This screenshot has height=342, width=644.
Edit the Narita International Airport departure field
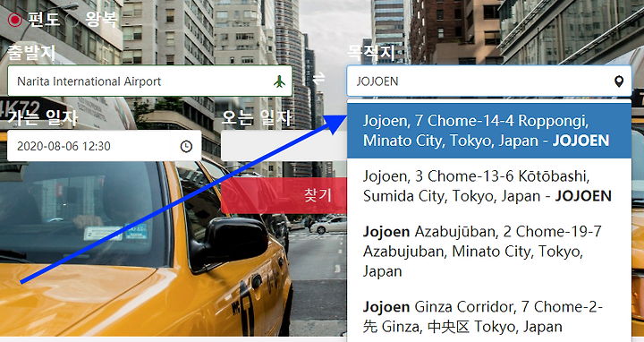[150, 81]
